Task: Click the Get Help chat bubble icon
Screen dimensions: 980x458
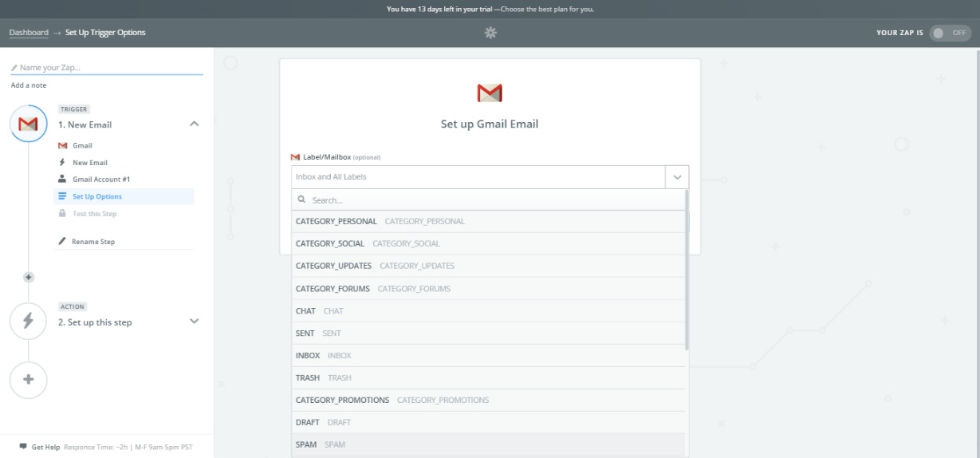Action: [23, 447]
